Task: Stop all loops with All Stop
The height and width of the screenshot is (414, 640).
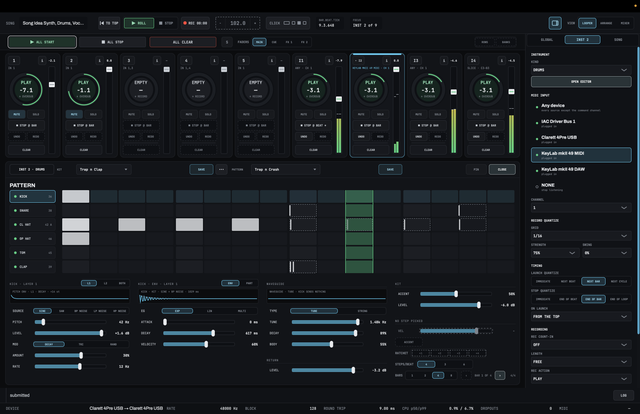Action: tap(113, 42)
